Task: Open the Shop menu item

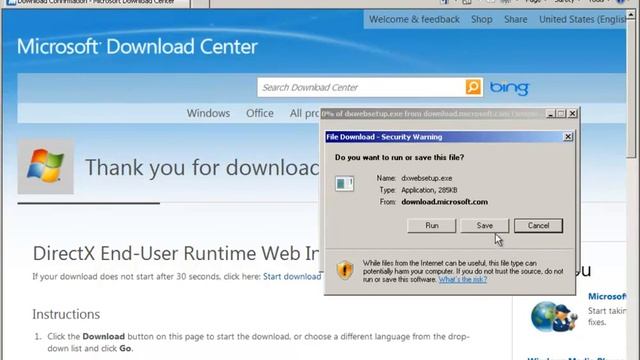Action: (482, 19)
